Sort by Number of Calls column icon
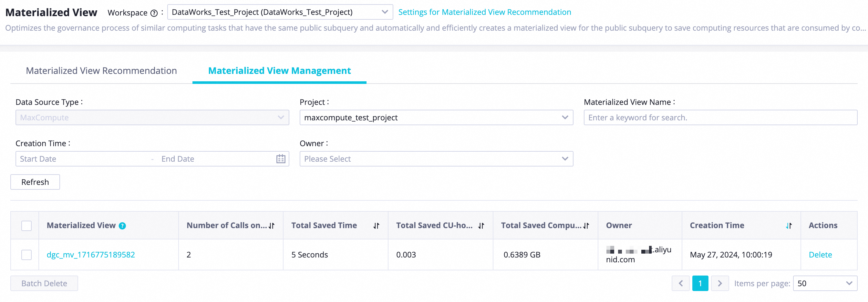The width and height of the screenshot is (868, 302). tap(272, 226)
